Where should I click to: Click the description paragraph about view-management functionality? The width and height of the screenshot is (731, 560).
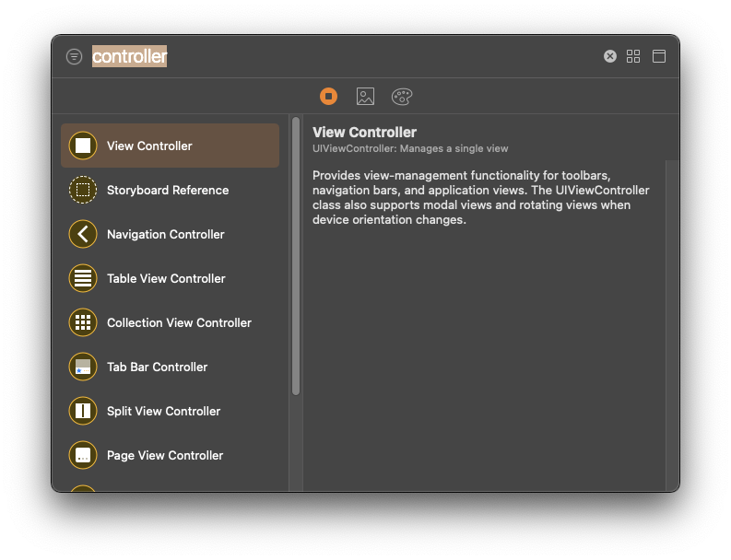coord(480,197)
